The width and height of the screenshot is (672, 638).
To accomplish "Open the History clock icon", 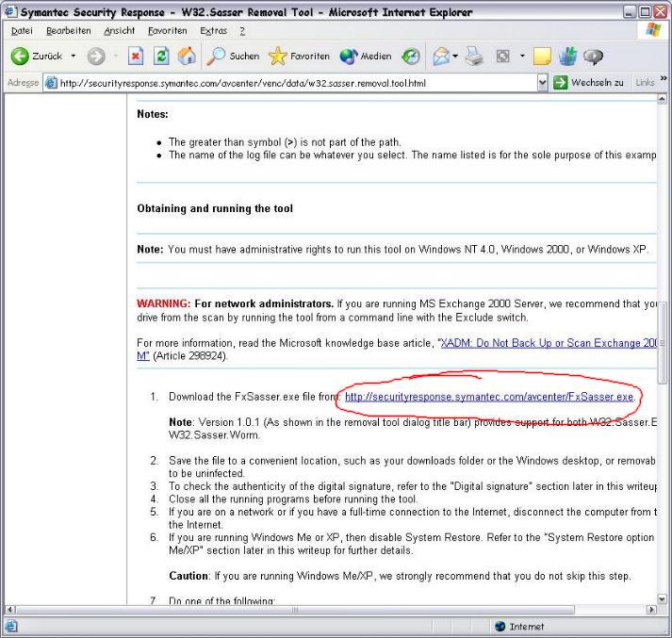I will click(411, 57).
